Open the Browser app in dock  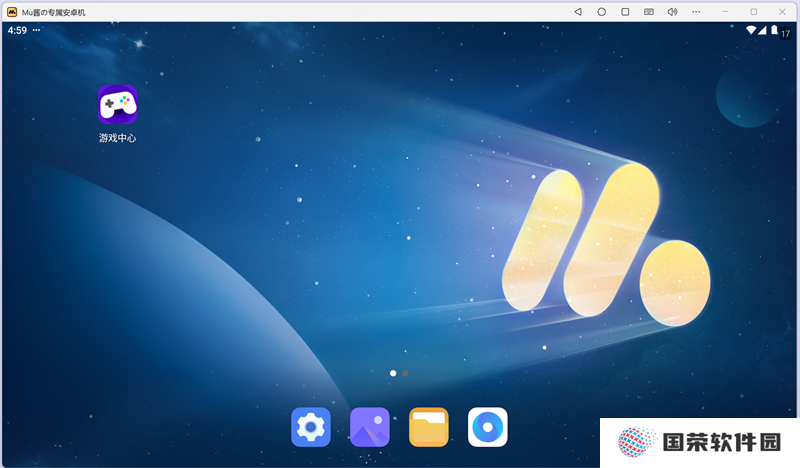(488, 427)
